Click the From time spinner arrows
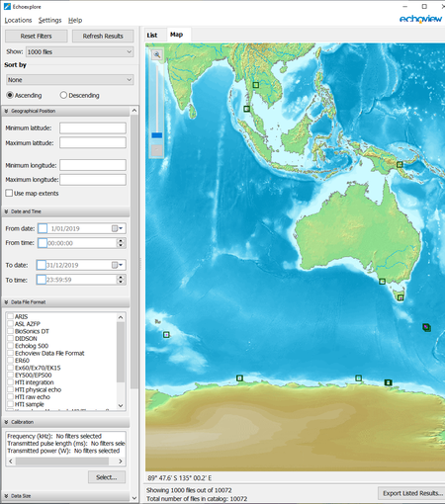Screen dimensions: 445x504 (121, 243)
